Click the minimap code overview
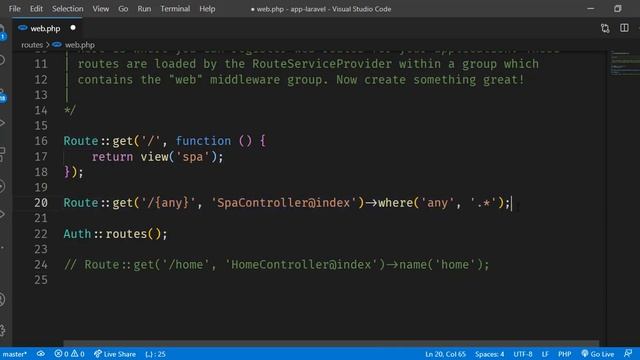Viewport: 640px width, 360px height. point(624,63)
